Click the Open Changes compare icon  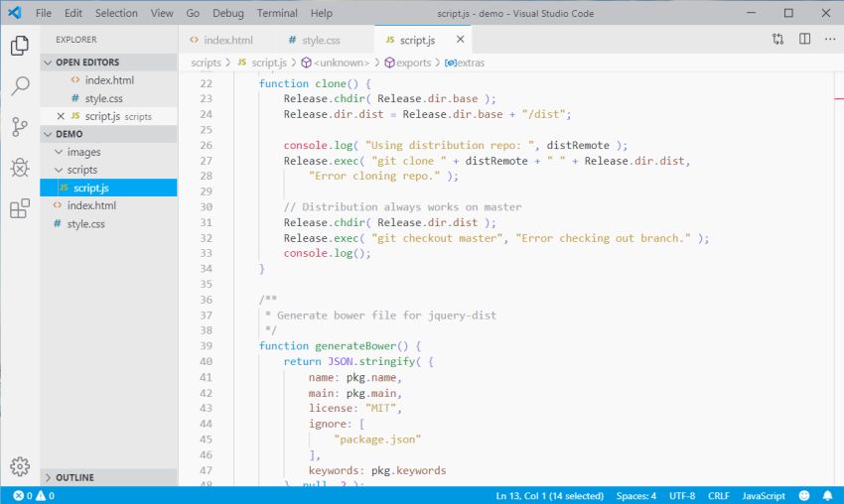[x=777, y=40]
